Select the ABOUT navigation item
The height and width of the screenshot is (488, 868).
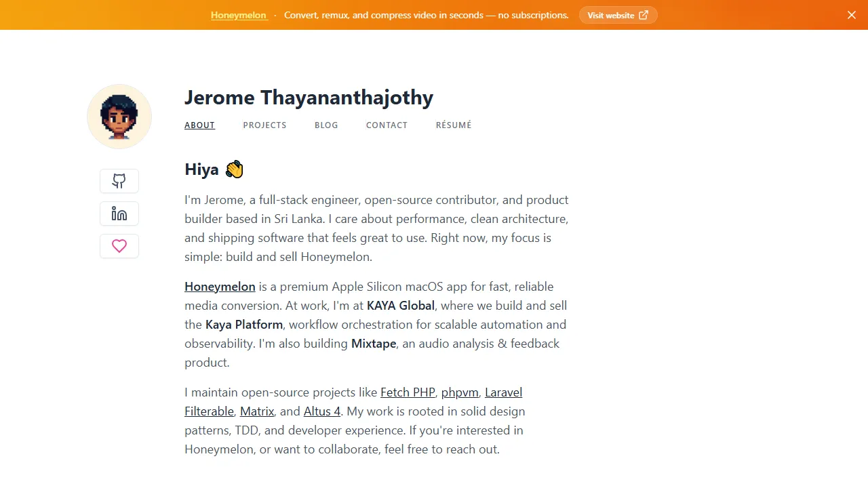(x=199, y=125)
